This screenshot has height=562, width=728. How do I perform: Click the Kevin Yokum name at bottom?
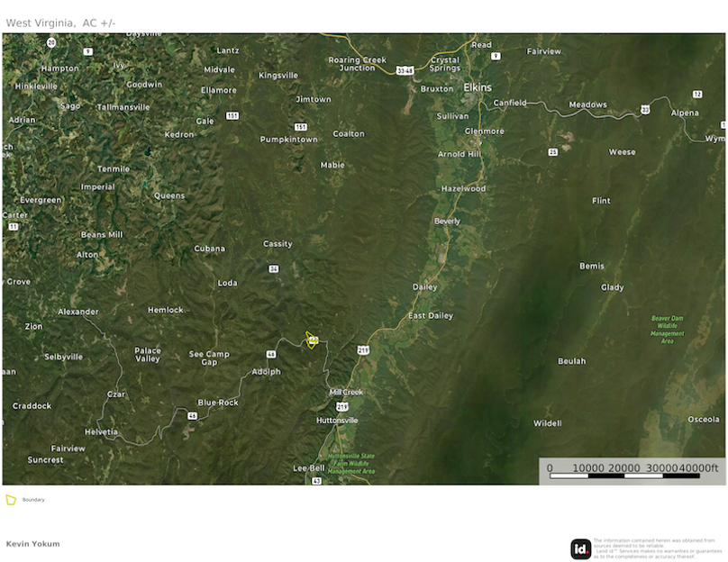pos(33,544)
